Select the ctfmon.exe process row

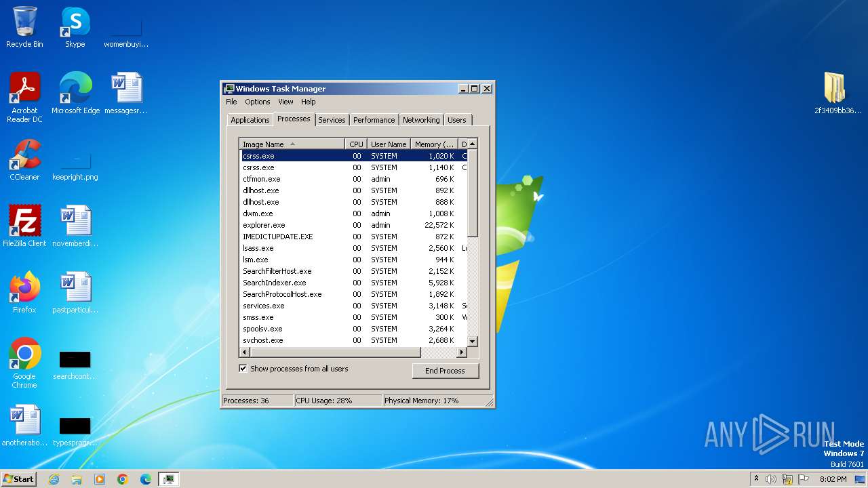tap(353, 179)
